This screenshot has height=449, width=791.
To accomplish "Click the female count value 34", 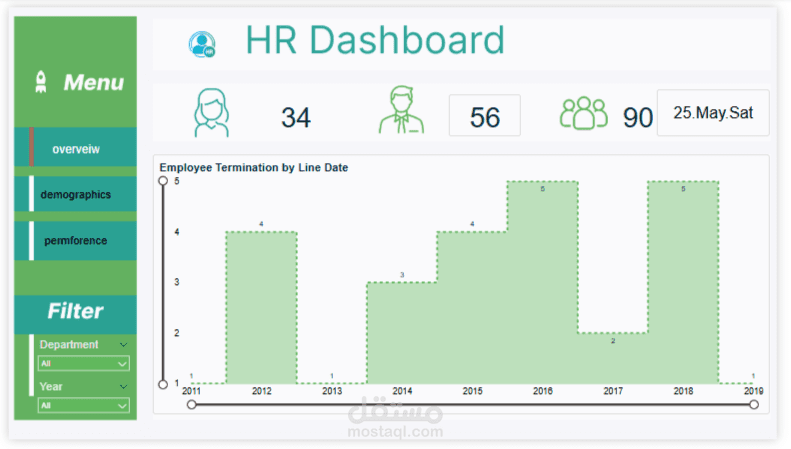I will 296,118.
